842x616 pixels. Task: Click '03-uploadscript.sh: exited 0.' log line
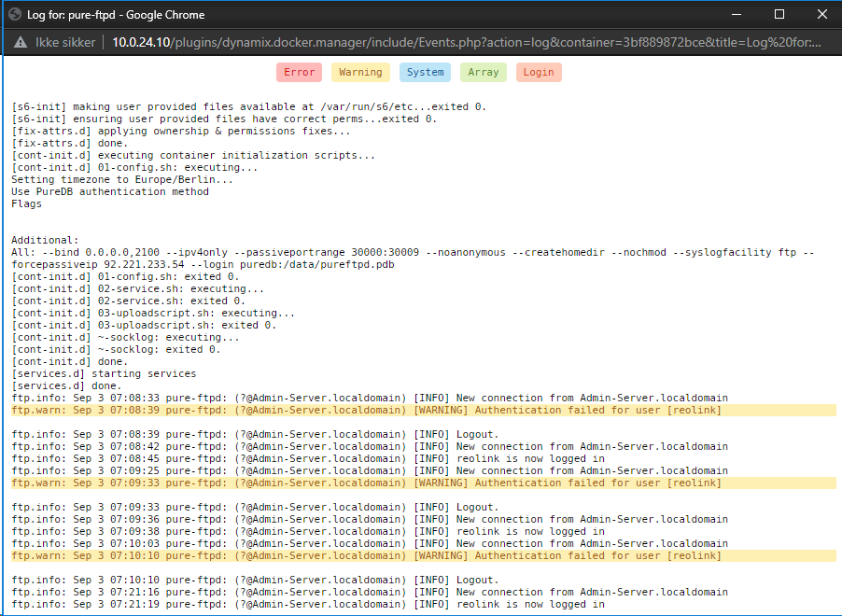(x=144, y=326)
